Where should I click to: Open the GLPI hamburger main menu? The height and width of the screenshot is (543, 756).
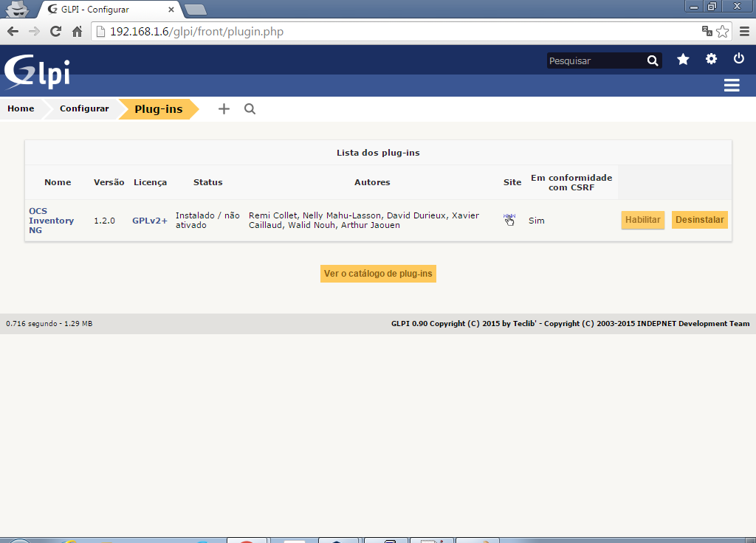(x=732, y=86)
